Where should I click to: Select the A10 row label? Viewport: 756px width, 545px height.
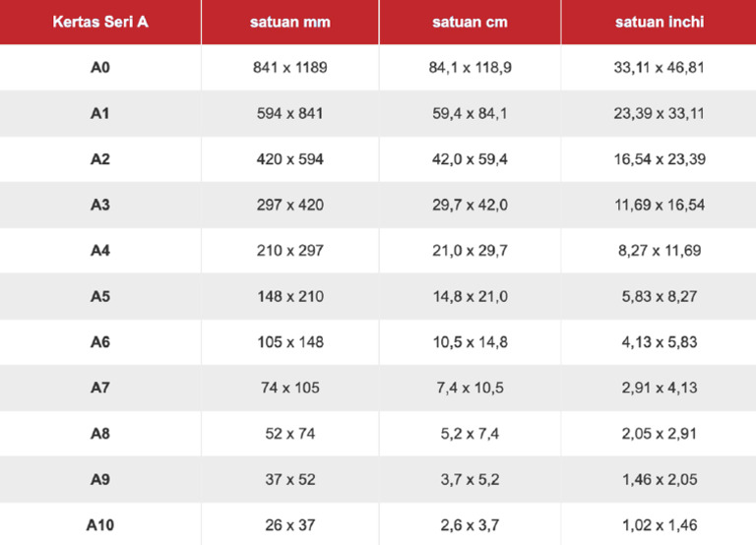[100, 524]
